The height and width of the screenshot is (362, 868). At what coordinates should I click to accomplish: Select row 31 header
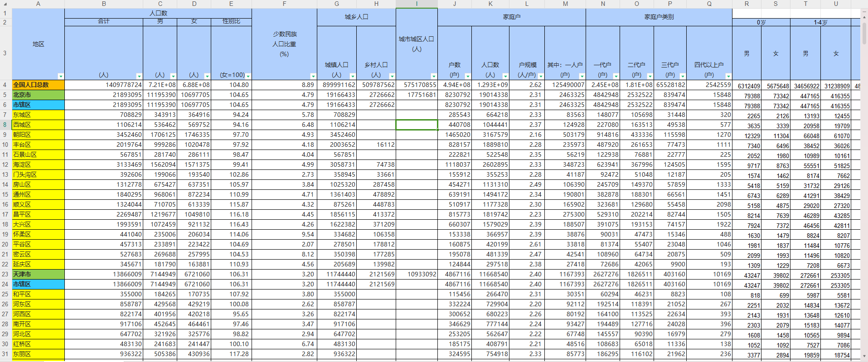tap(5, 354)
